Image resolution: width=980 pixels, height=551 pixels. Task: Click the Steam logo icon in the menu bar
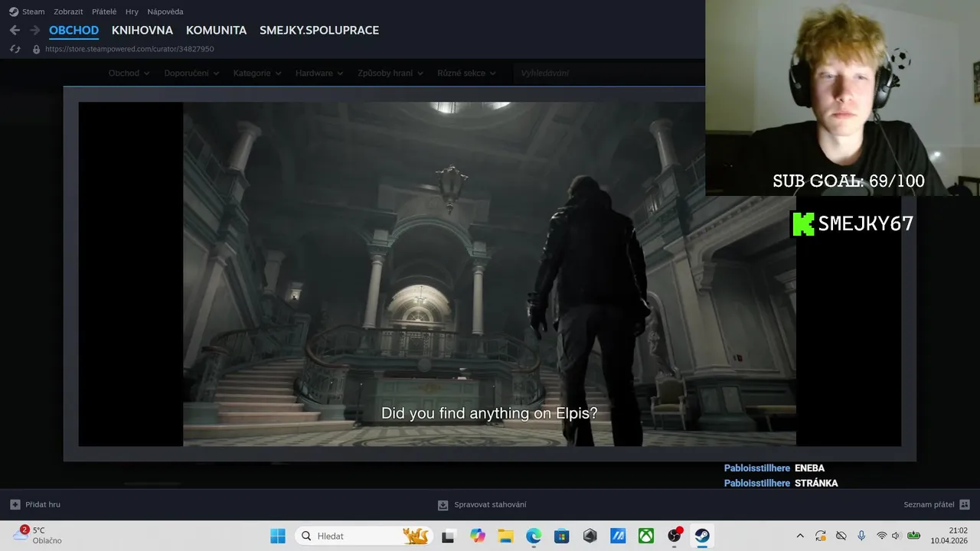point(14,11)
